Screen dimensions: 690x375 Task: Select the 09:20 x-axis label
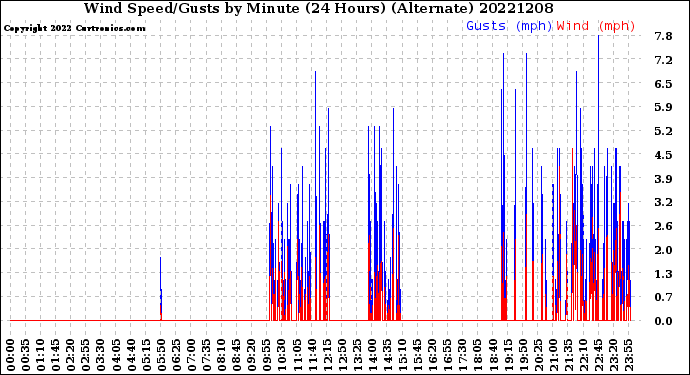pyautogui.click(x=252, y=355)
